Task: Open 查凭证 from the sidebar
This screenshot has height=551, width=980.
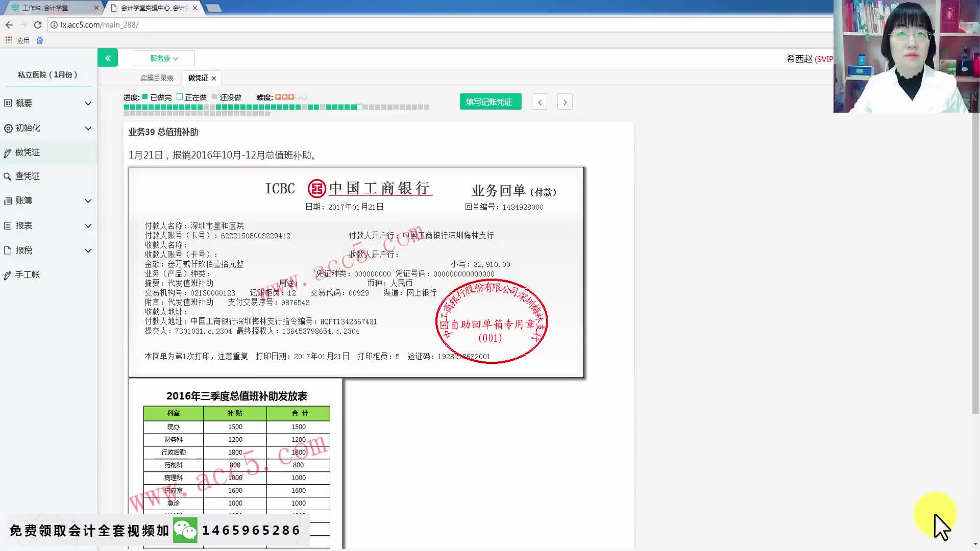Action: pos(8,176)
